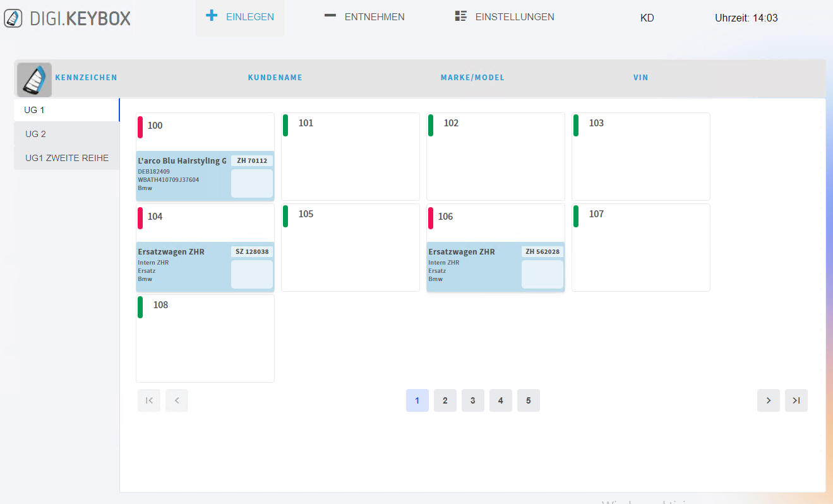Click the key tag icon beside KENNZEICHEN
The width and height of the screenshot is (833, 504).
[34, 80]
